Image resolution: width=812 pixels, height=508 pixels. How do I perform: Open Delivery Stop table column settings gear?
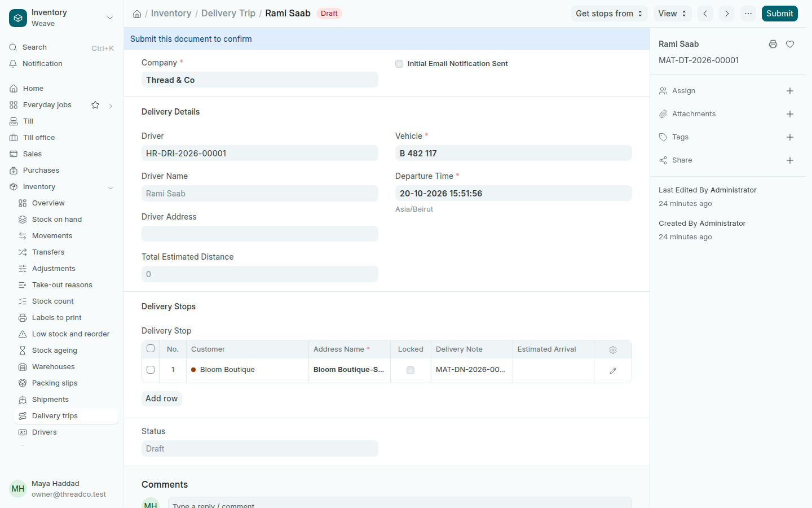[613, 350]
